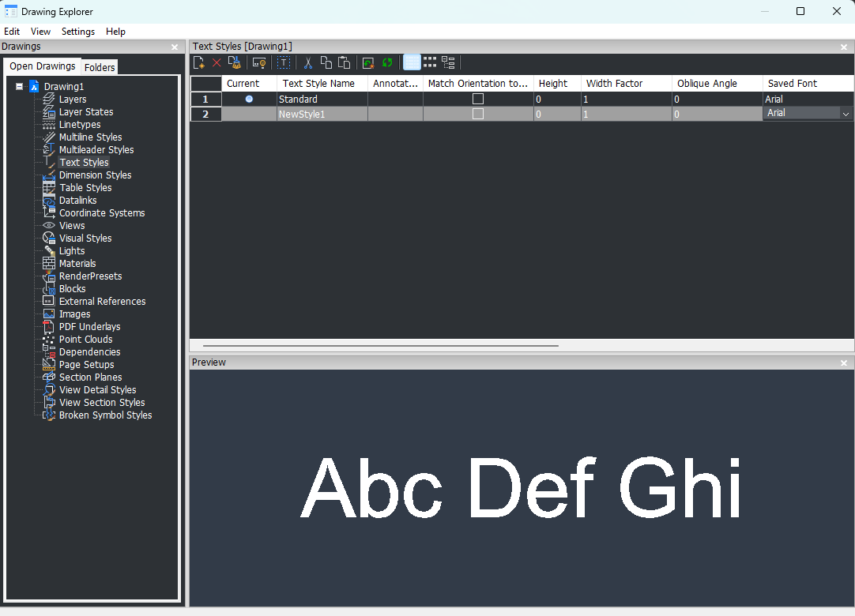The width and height of the screenshot is (855, 616).
Task: Toggle Match Orientation checkbox for NewStyle1
Action: tap(478, 114)
